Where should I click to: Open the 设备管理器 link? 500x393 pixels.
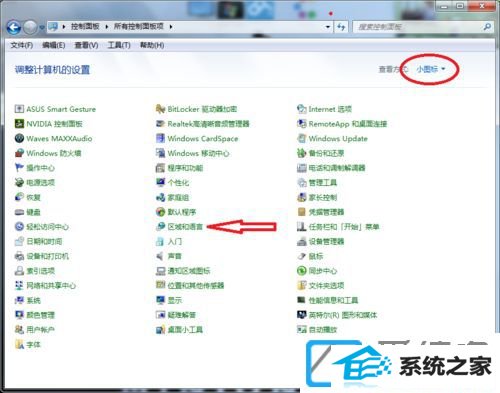(326, 241)
